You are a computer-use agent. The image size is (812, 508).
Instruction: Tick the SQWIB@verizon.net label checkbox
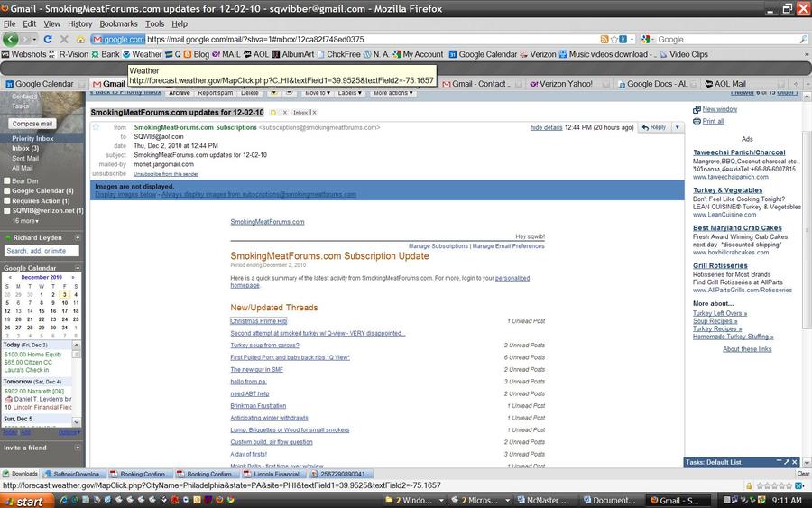[7, 211]
